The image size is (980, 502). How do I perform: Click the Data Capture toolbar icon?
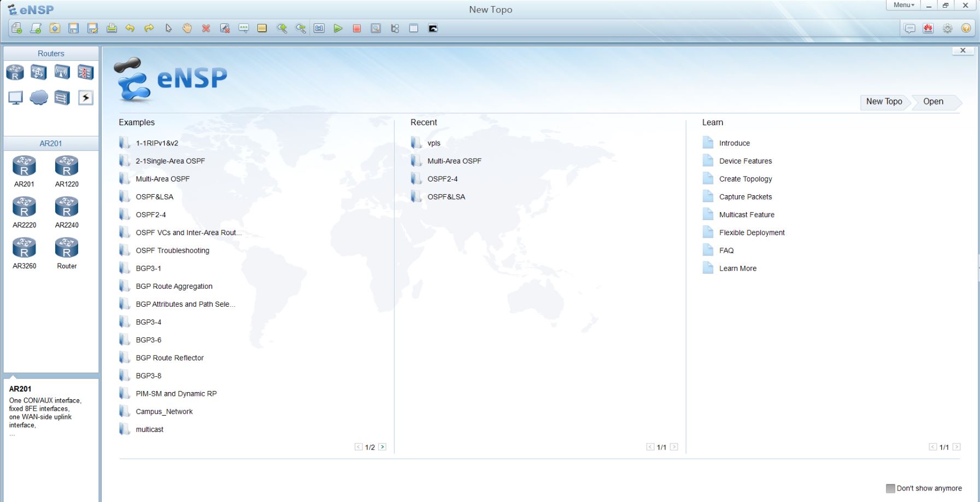coord(376,28)
